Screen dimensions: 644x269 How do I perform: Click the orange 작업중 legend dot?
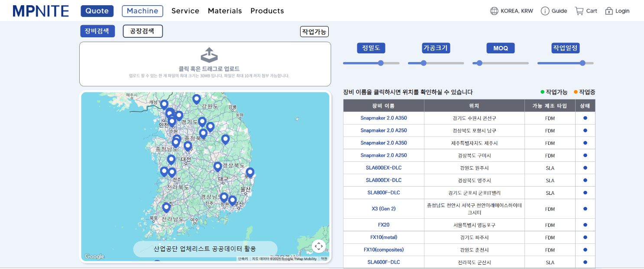pyautogui.click(x=576, y=92)
